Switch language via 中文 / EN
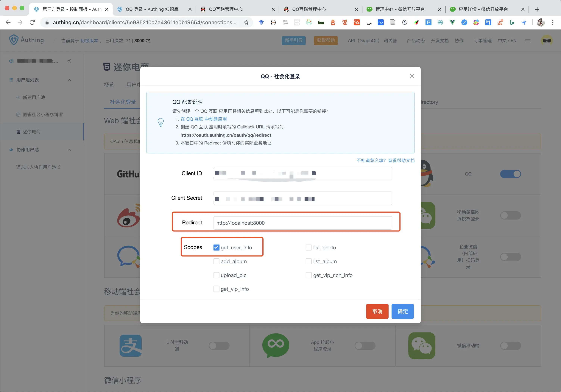 (x=507, y=41)
